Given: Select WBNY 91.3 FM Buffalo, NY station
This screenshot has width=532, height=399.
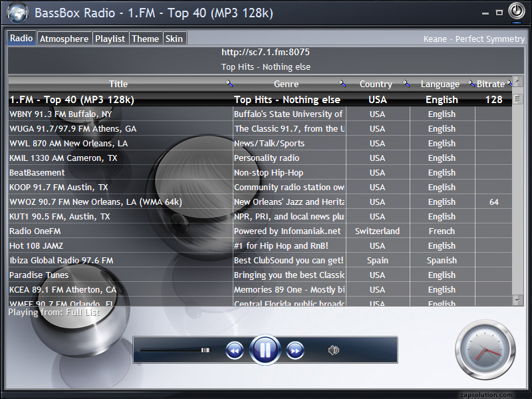Looking at the screenshot, I should pos(260,114).
